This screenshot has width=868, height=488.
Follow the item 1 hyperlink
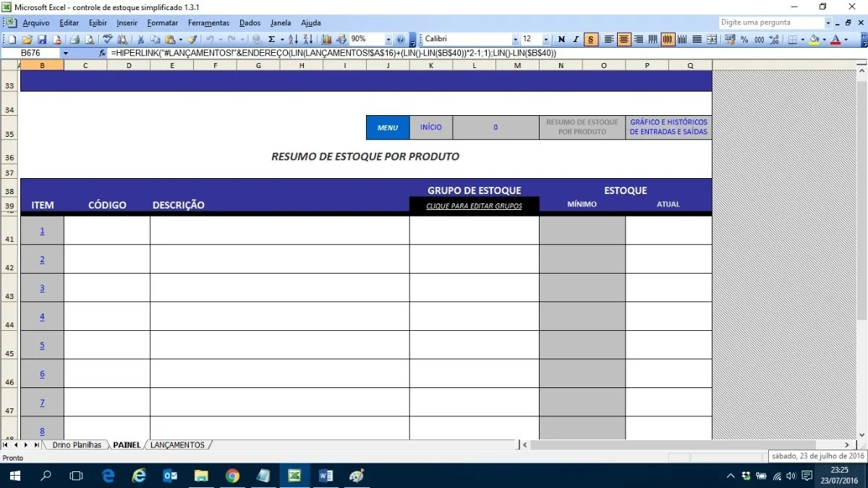point(42,231)
